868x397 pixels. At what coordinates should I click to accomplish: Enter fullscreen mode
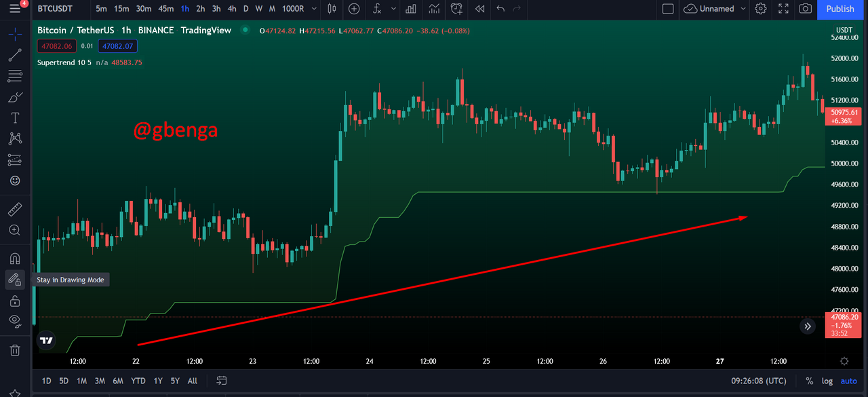point(783,9)
